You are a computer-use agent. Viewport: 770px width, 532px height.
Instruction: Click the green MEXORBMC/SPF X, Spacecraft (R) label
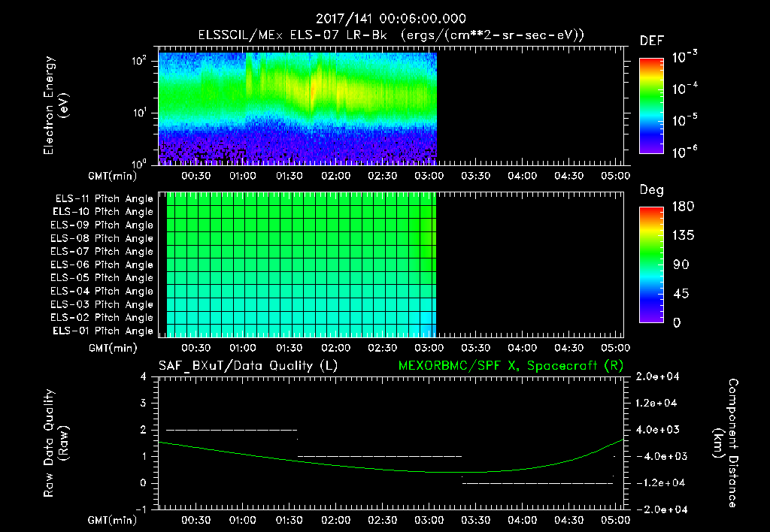(x=511, y=366)
